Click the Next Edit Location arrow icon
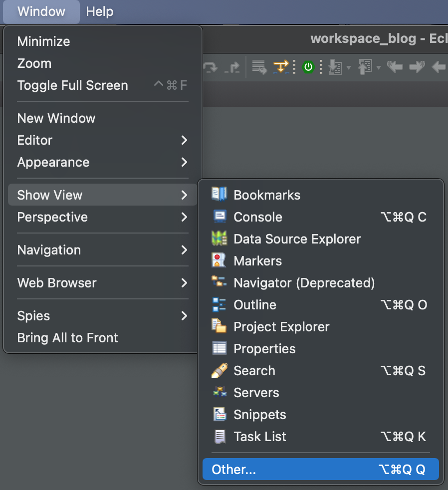 point(417,67)
